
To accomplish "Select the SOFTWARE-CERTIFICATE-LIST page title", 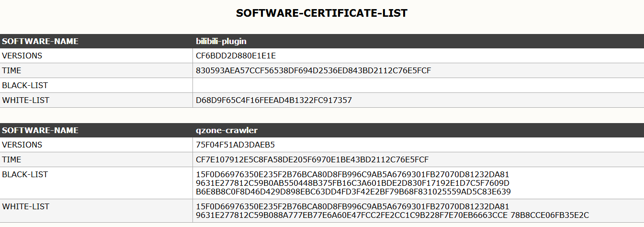I will [322, 13].
